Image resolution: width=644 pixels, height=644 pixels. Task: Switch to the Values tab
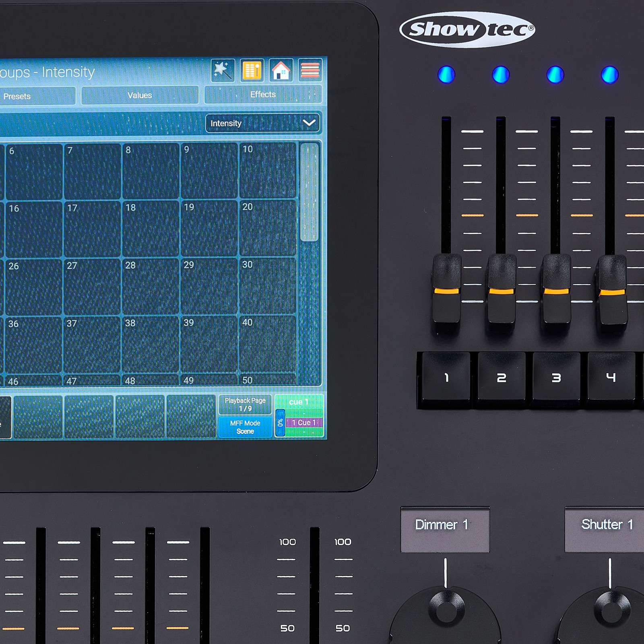(x=140, y=95)
